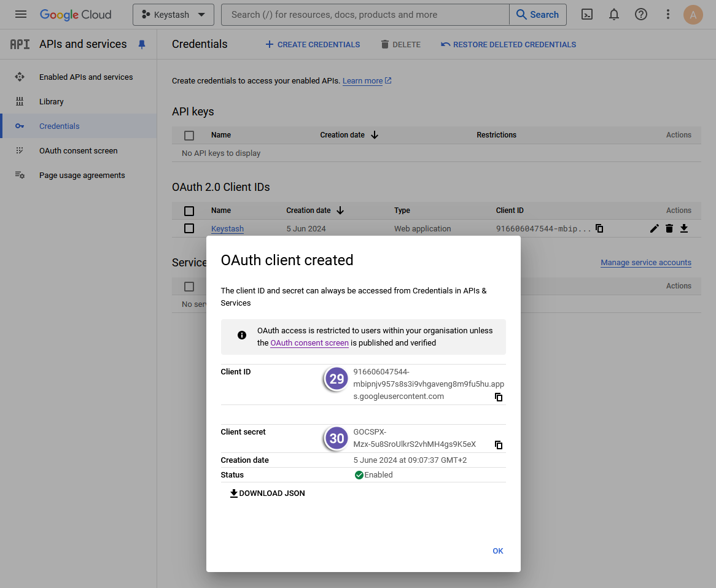The height and width of the screenshot is (588, 716).
Task: Open the Keystash project selector dropdown
Action: point(173,15)
